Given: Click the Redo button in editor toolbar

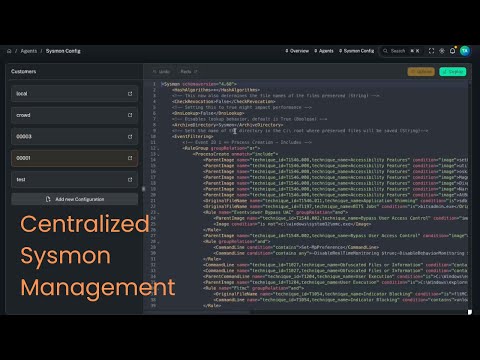Looking at the screenshot, I should click(x=189, y=72).
